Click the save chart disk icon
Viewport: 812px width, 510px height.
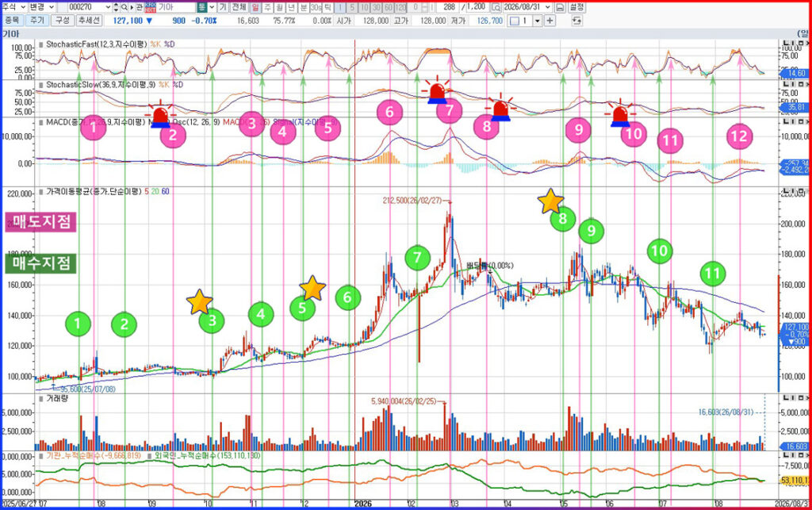pos(560,7)
